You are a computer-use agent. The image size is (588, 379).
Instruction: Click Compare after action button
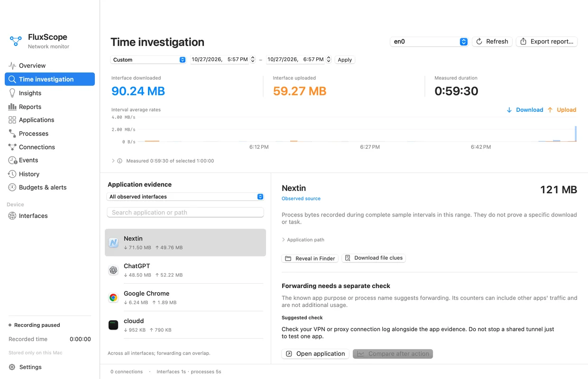[x=393, y=354]
